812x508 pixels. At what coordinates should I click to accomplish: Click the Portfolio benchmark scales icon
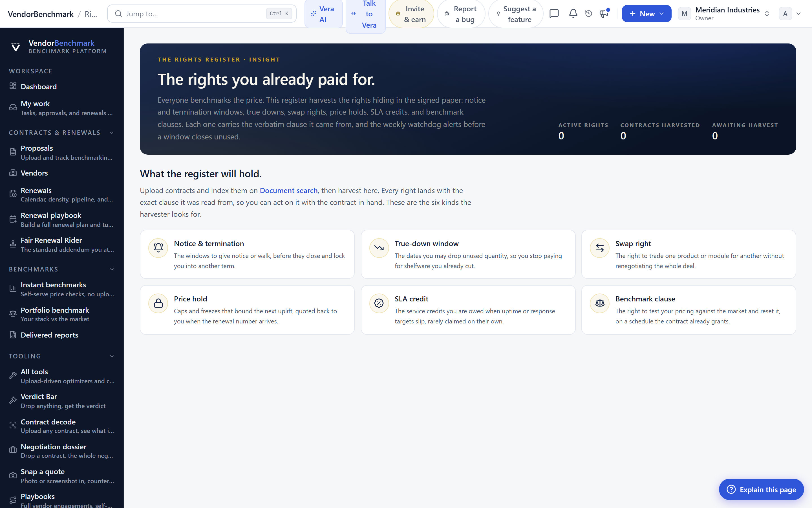pos(13,314)
